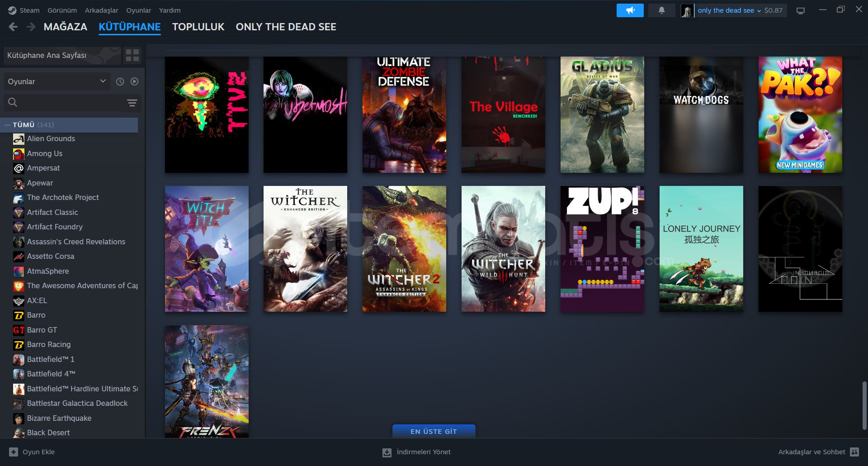Go back with the left arrow
This screenshot has width=868, height=466.
click(13, 27)
